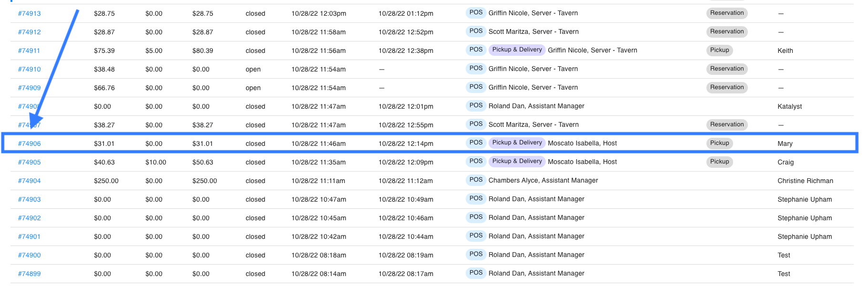Image resolution: width=868 pixels, height=297 pixels.
Task: Click the Pickup badge in Keith's row
Action: [x=719, y=51]
